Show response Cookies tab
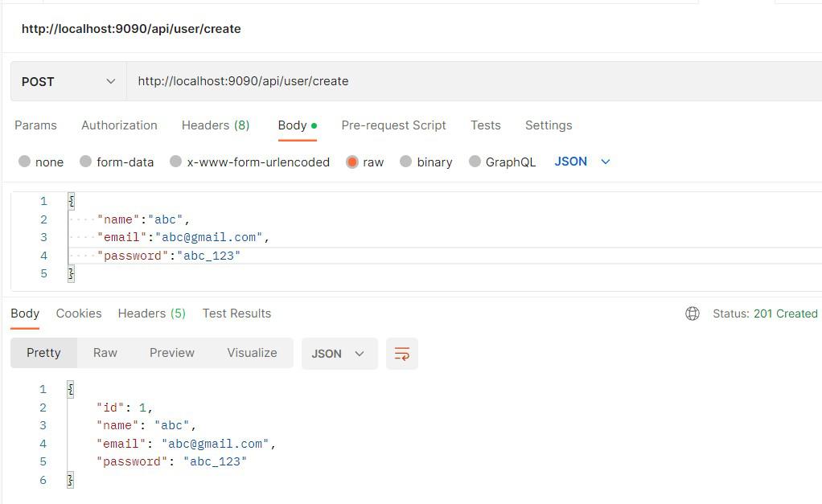Viewport: 822px width, 504px height. pyautogui.click(x=79, y=313)
